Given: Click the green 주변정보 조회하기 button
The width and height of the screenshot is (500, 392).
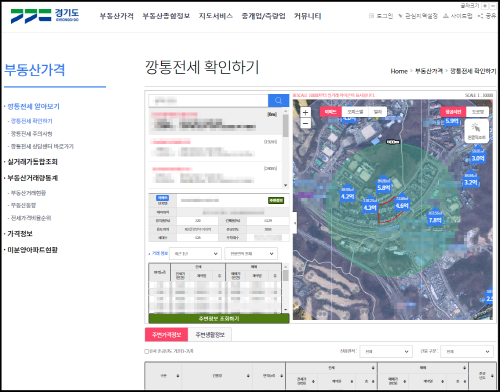Looking at the screenshot, I should (x=219, y=319).
